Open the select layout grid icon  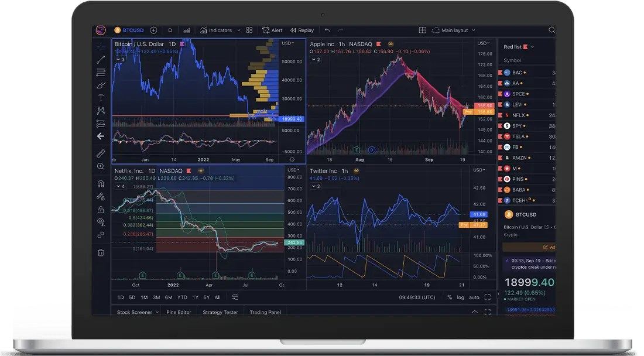point(422,30)
